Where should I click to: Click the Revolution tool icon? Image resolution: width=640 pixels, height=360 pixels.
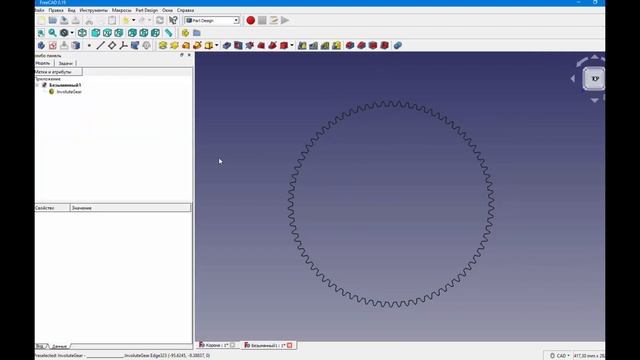pos(174,45)
